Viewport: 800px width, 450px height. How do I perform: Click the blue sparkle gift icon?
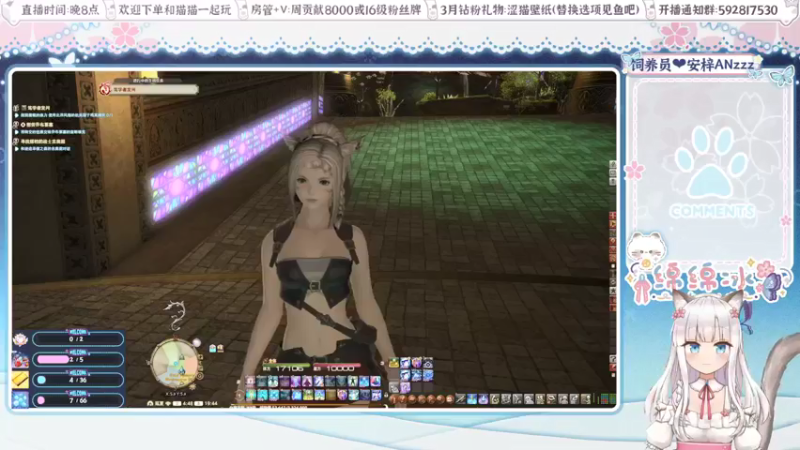(x=20, y=399)
